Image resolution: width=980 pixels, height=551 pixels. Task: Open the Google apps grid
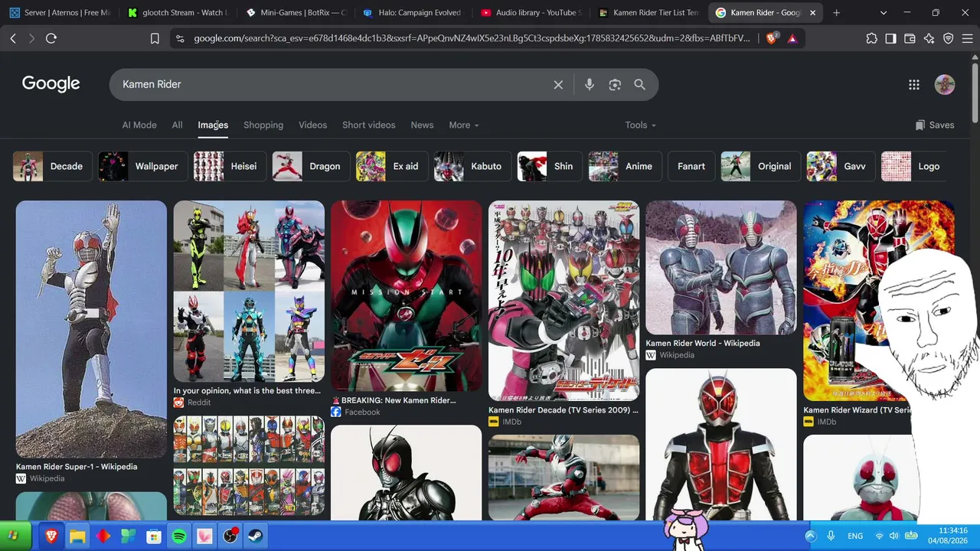(914, 85)
